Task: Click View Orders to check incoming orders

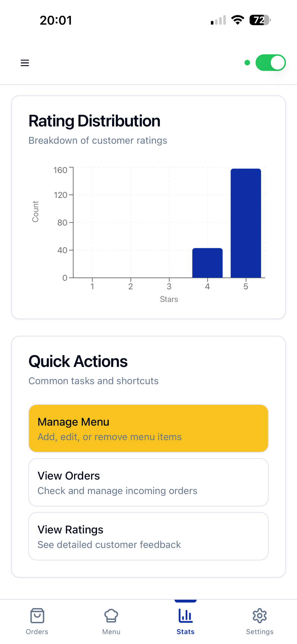Action: 148,482
